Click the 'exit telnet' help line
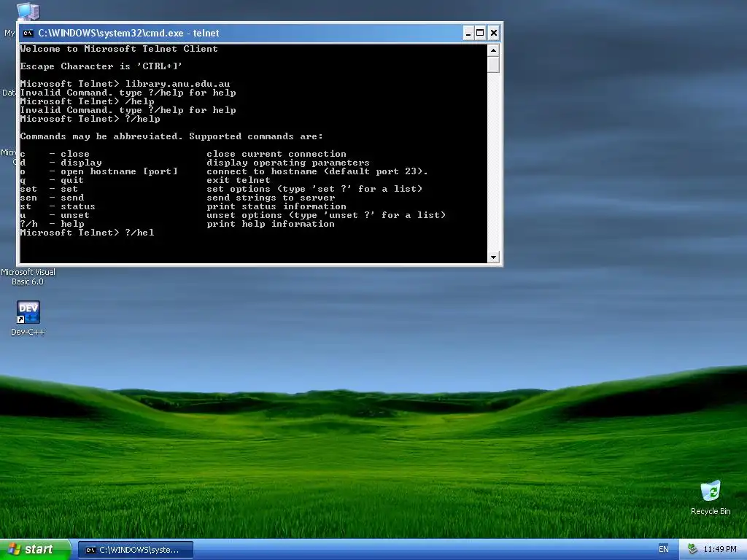 [x=239, y=180]
